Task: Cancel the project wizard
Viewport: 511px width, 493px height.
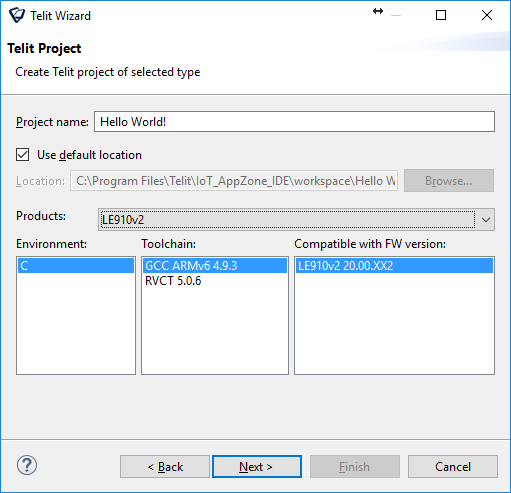Action: pyautogui.click(x=453, y=466)
